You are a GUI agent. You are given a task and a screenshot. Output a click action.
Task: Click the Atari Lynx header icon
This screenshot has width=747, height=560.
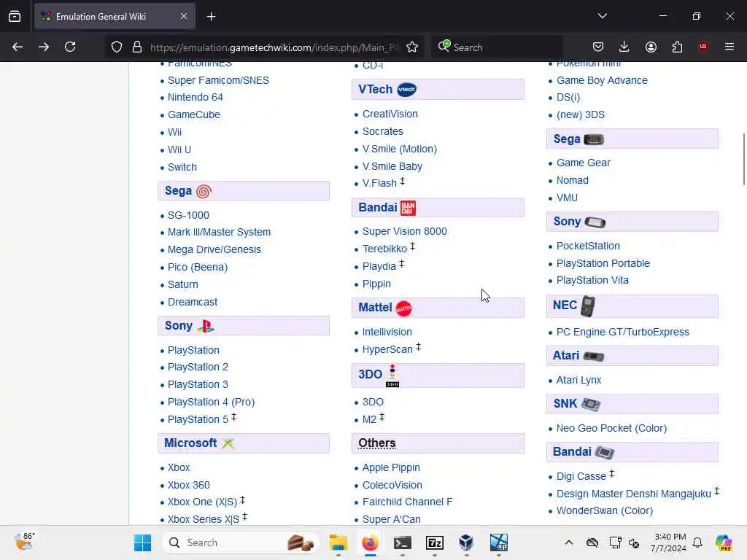[594, 356]
